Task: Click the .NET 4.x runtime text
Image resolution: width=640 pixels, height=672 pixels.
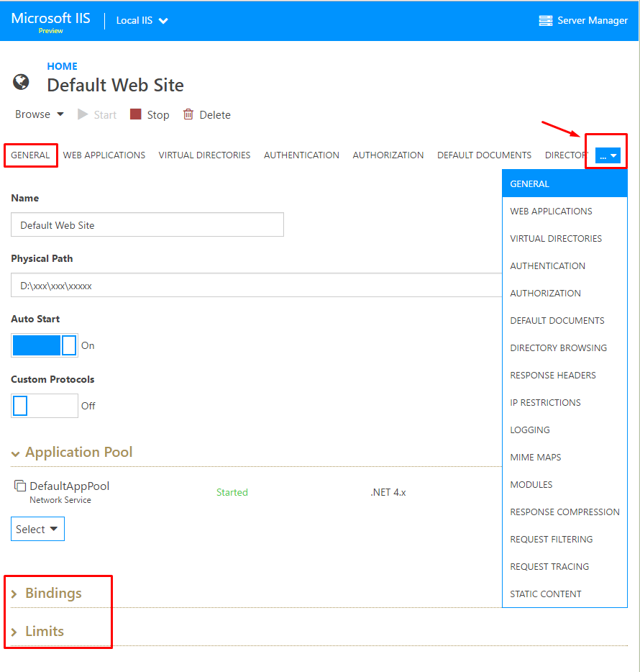Action: point(388,492)
